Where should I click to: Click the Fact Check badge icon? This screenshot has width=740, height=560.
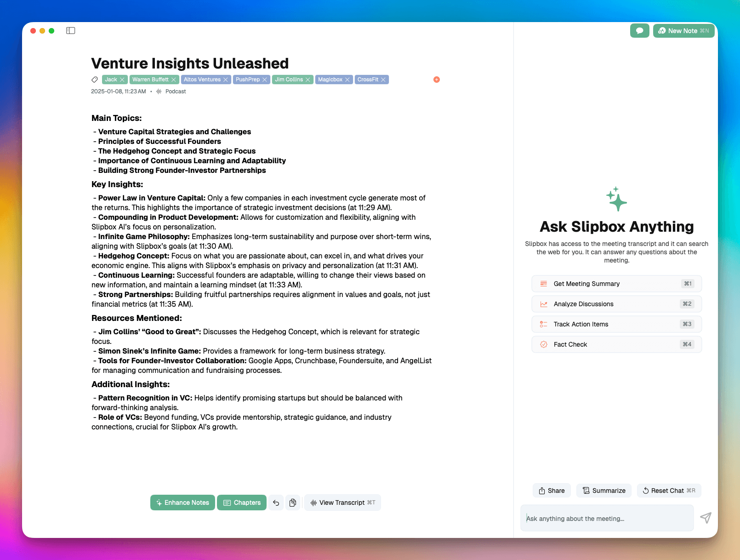tap(544, 344)
